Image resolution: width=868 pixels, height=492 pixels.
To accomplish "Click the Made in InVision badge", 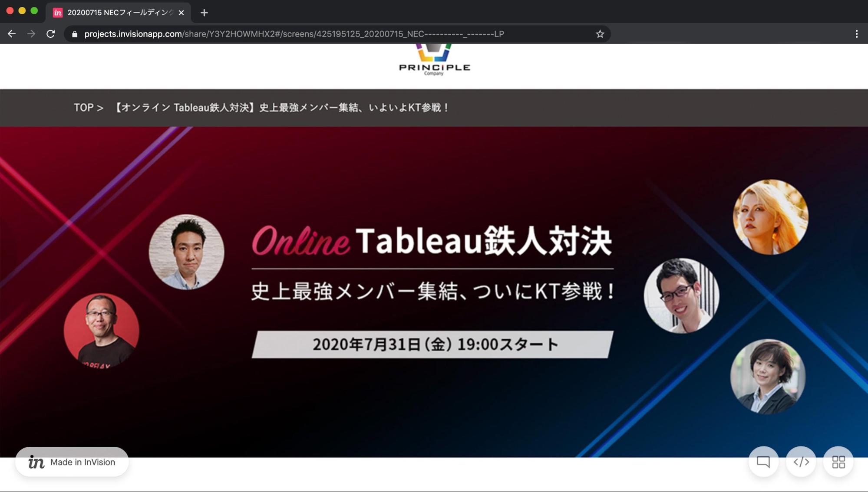I will click(72, 462).
